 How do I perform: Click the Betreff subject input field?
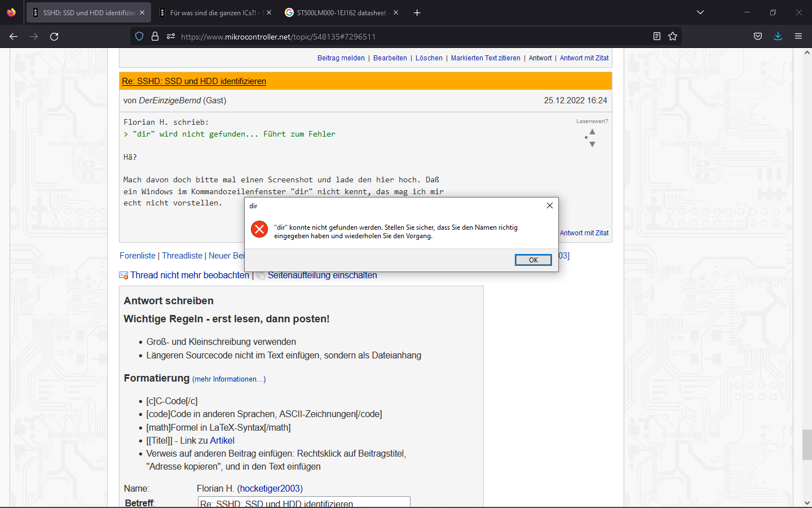pyautogui.click(x=304, y=503)
